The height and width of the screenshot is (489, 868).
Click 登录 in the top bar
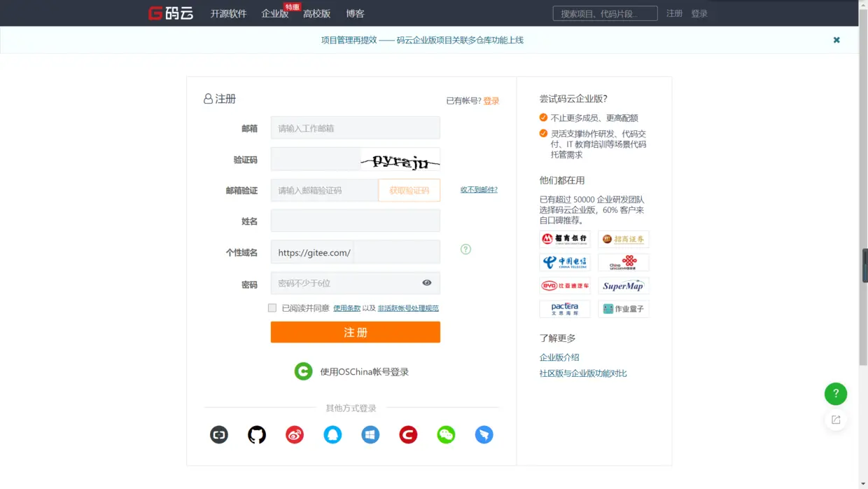[699, 13]
